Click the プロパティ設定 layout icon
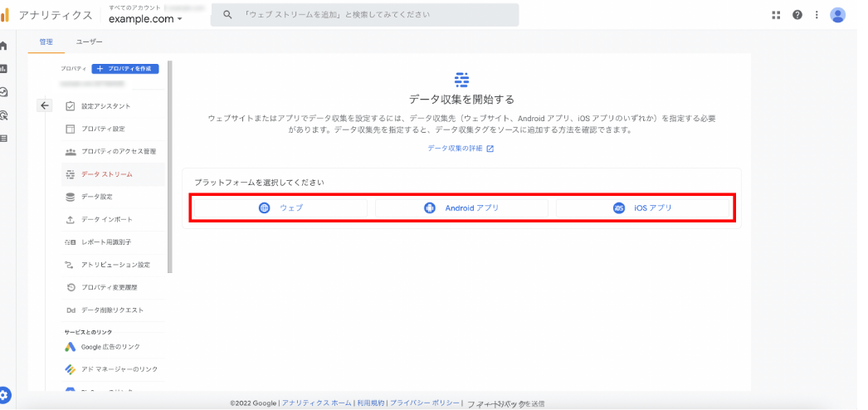 pos(71,129)
